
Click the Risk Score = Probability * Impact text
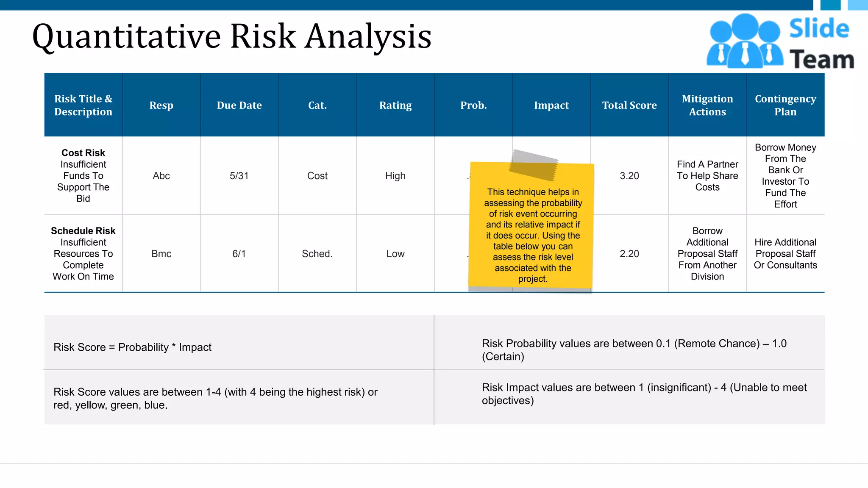(x=132, y=347)
